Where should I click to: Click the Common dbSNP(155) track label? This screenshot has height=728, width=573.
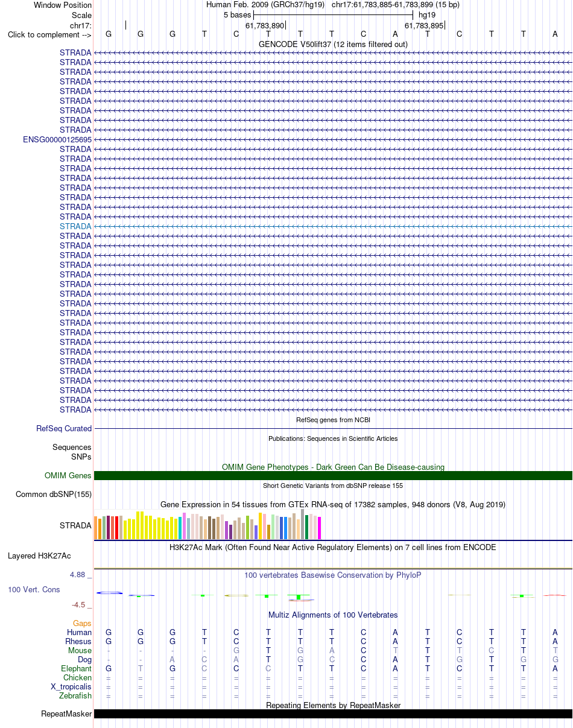tap(54, 495)
